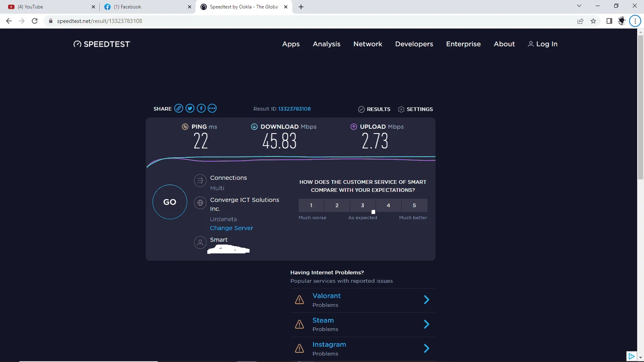Close the YouTube tab
This screenshot has width=644, height=362.
pos(93,7)
